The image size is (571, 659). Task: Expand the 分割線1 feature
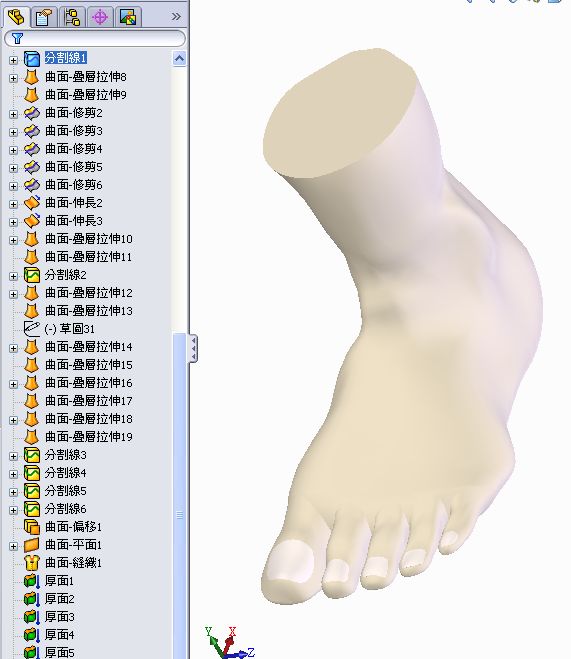13,60
